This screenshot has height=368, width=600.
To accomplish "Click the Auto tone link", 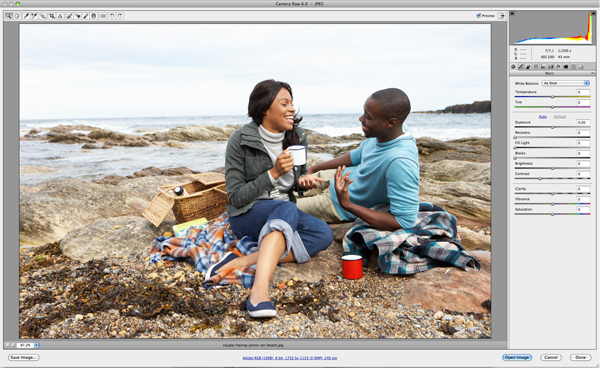I will tap(542, 116).
